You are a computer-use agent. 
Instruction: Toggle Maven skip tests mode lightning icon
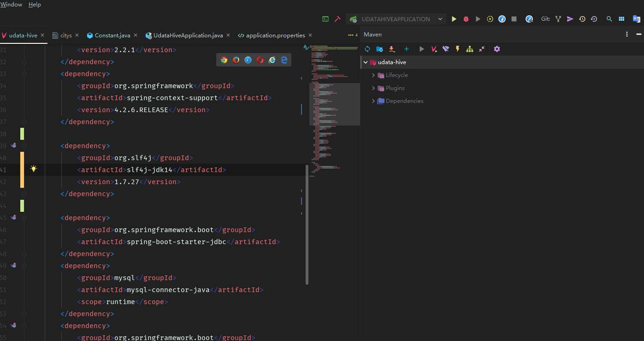point(458,49)
